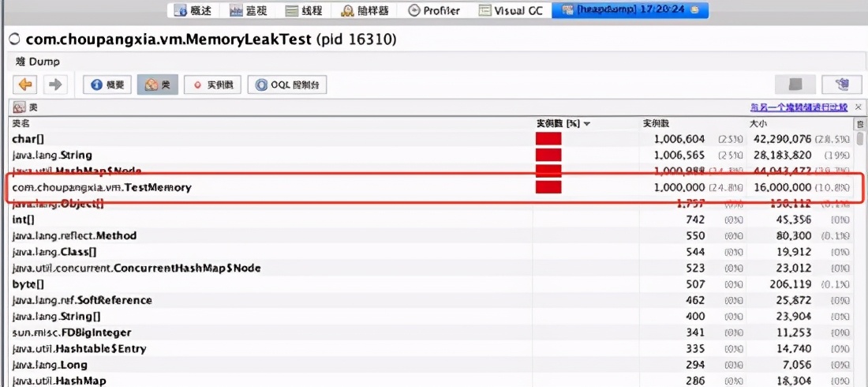Select the java.lang.Class[] row
Screen dimensions: 868x387
coord(432,252)
